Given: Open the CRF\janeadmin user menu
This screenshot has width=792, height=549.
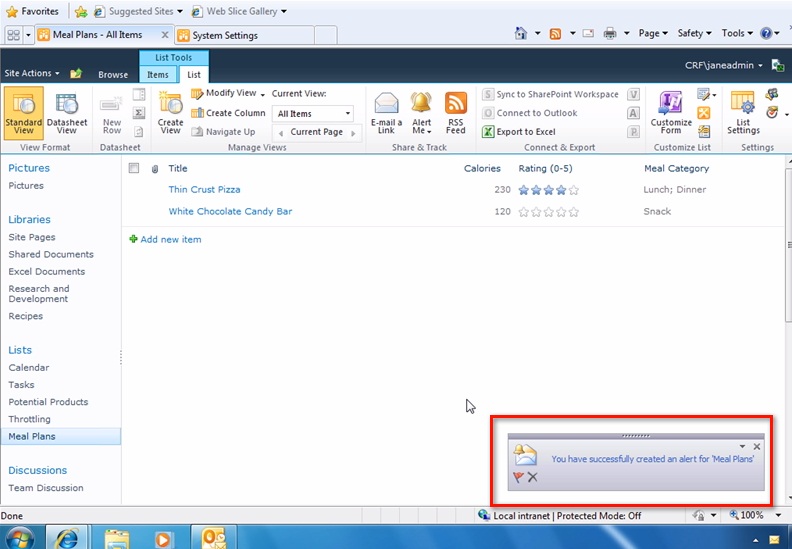Looking at the screenshot, I should point(723,65).
